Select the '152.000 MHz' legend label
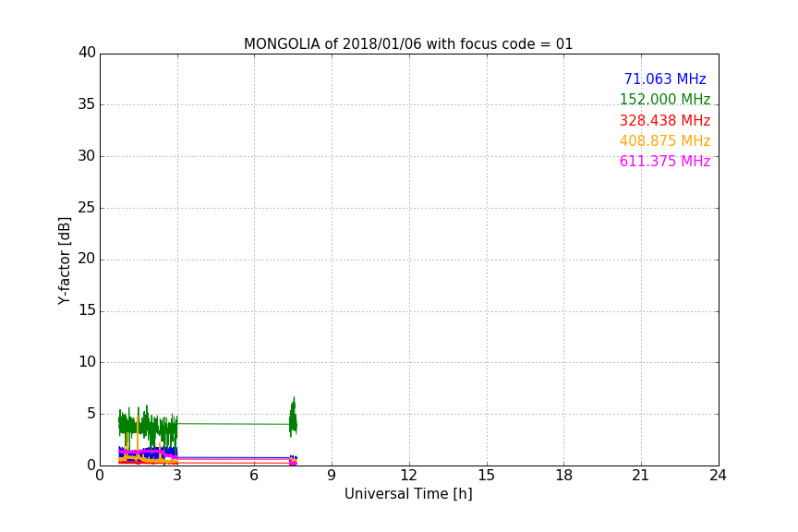798x532 pixels. point(665,99)
